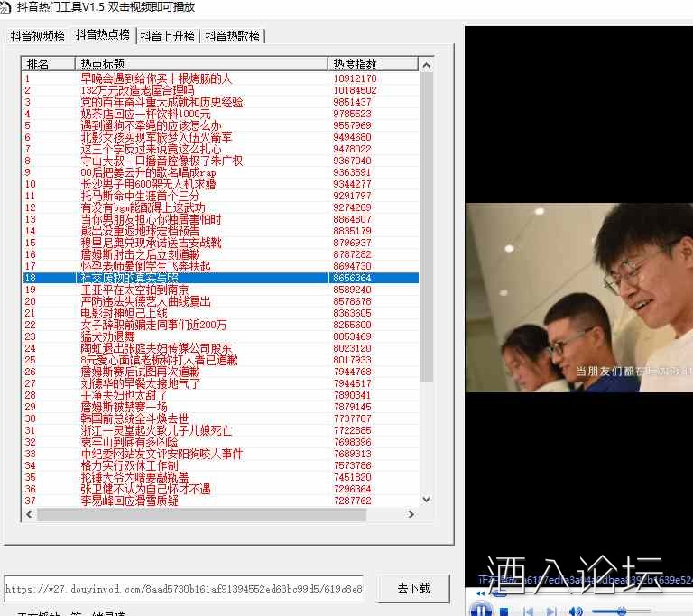Go to the 抖音热歌榜 tab
The width and height of the screenshot is (693, 616).
[x=233, y=36]
